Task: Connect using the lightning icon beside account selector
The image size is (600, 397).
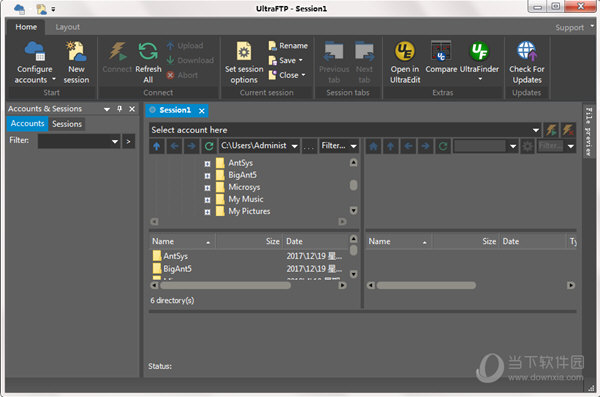Action: 551,130
